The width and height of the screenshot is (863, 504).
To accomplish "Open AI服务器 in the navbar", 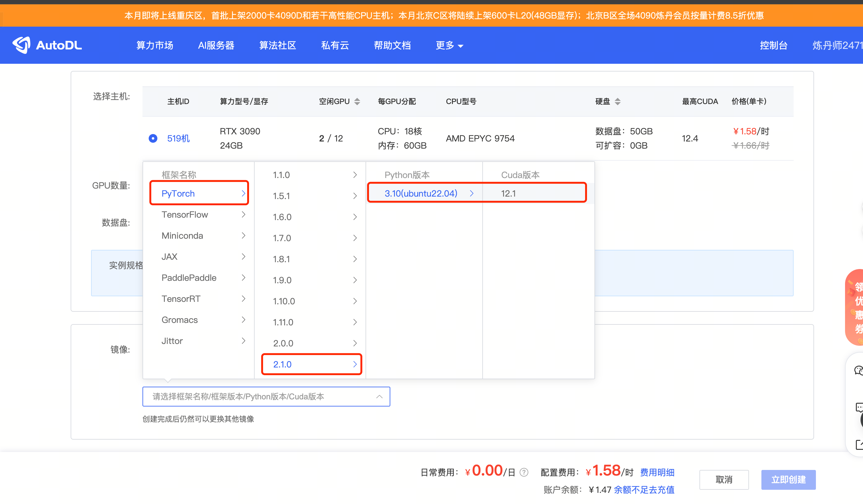I will point(216,45).
